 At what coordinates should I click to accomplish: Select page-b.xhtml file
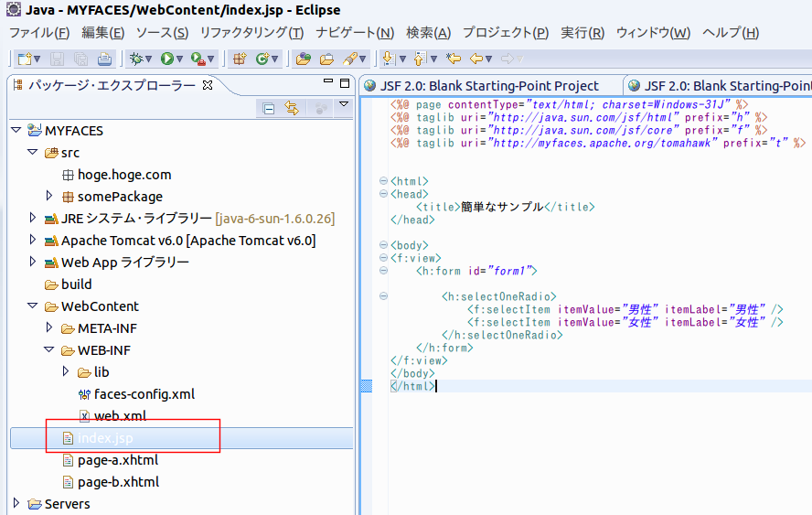point(111,482)
